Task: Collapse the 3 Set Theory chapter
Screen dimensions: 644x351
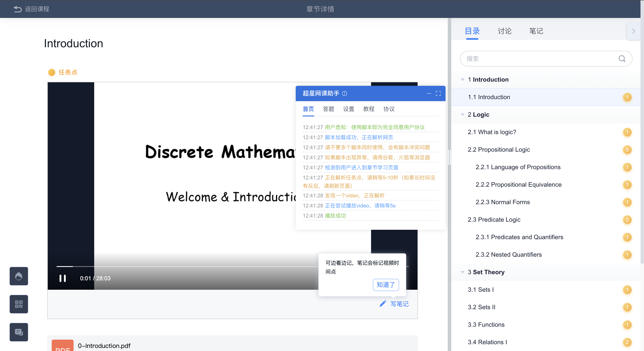Action: [462, 272]
